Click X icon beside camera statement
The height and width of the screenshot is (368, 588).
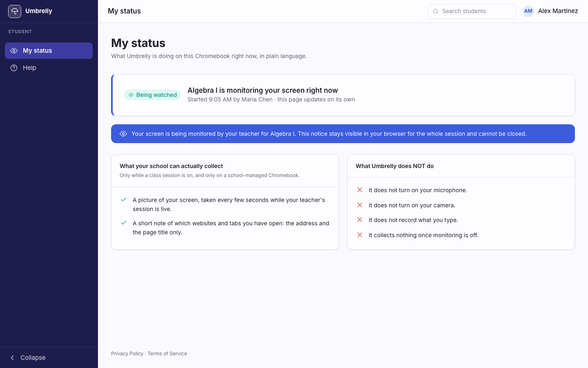click(360, 205)
